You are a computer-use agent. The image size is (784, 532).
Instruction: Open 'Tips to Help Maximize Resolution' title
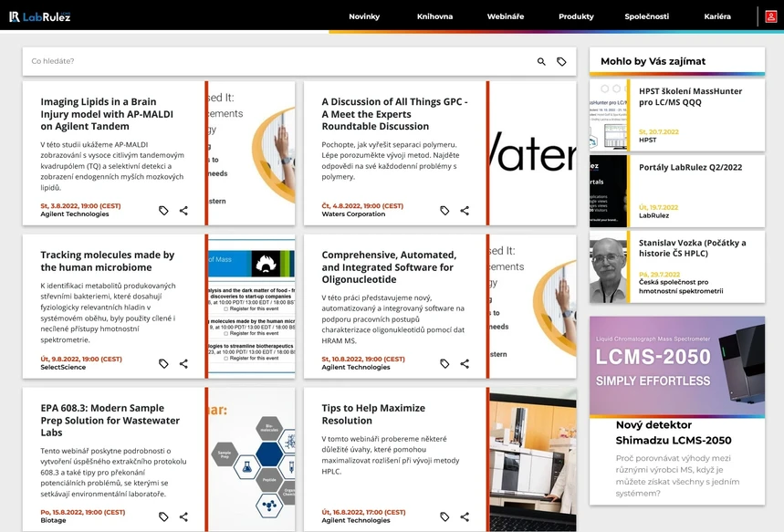pyautogui.click(x=373, y=414)
